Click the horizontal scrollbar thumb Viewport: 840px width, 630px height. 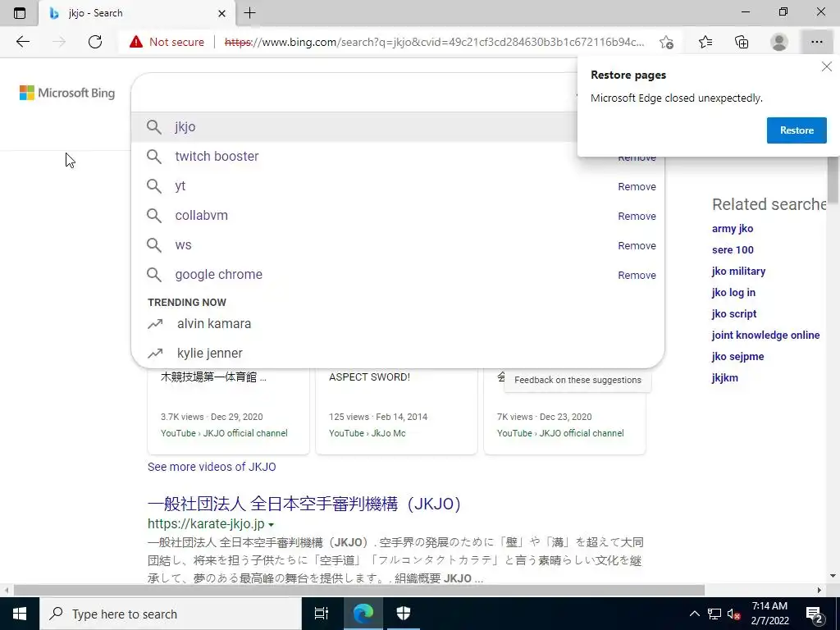[x=359, y=590]
